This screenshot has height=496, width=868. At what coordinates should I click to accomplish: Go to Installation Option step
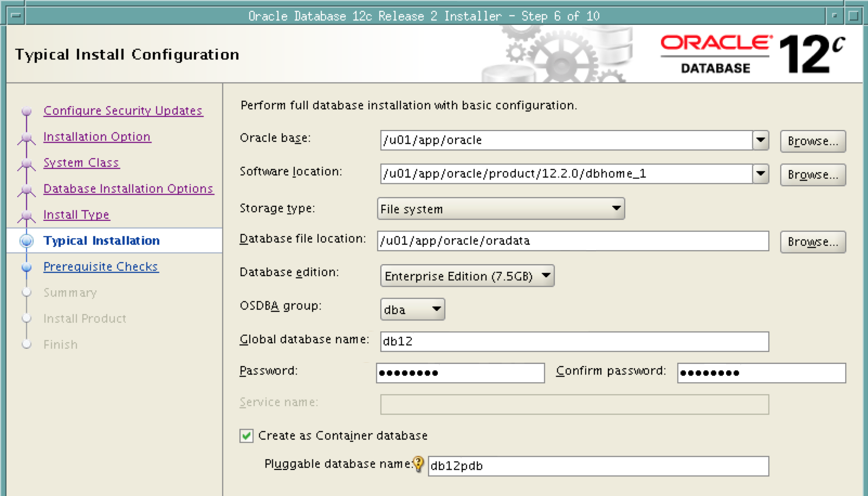click(x=97, y=136)
